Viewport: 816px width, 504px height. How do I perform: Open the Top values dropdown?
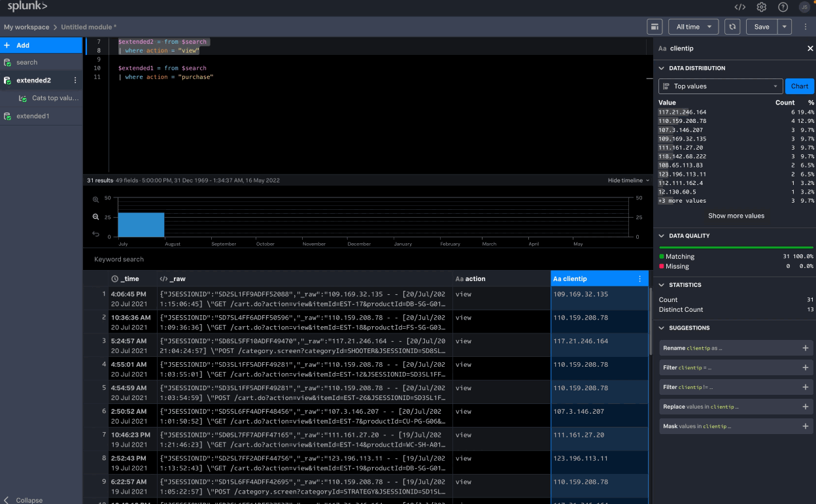[x=721, y=86]
